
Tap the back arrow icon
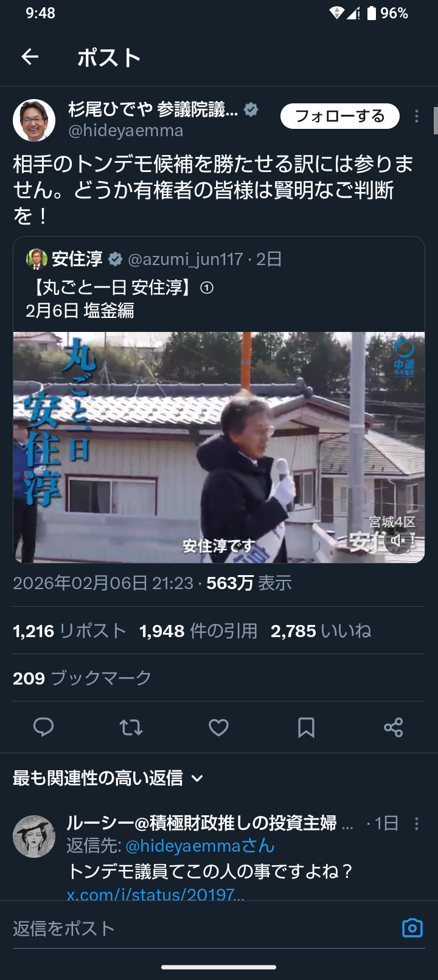(30, 57)
